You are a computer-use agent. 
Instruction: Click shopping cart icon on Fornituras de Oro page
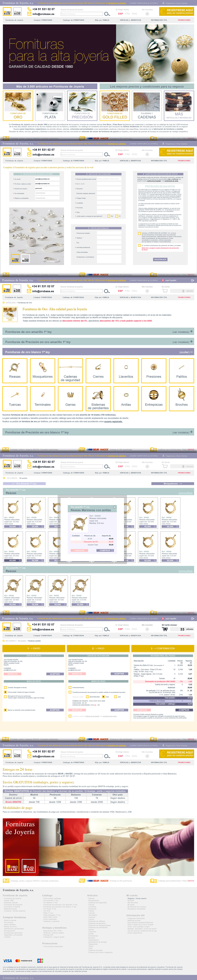(x=165, y=291)
